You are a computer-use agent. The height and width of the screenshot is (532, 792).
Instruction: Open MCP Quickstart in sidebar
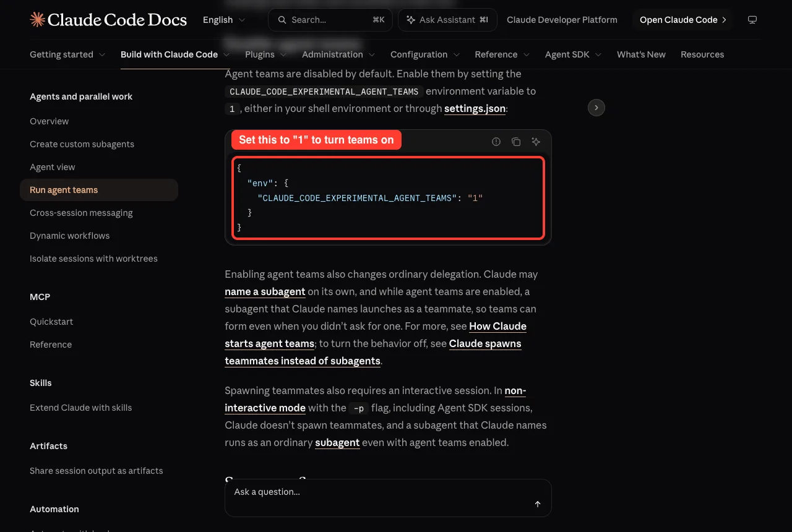point(51,322)
